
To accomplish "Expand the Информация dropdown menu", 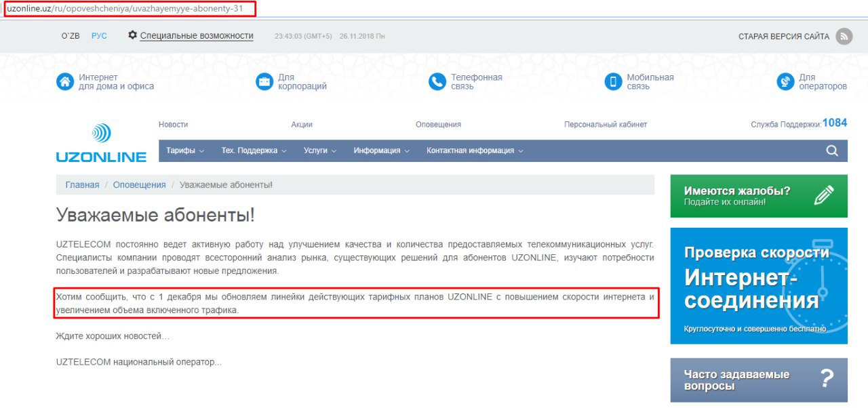I will (381, 150).
